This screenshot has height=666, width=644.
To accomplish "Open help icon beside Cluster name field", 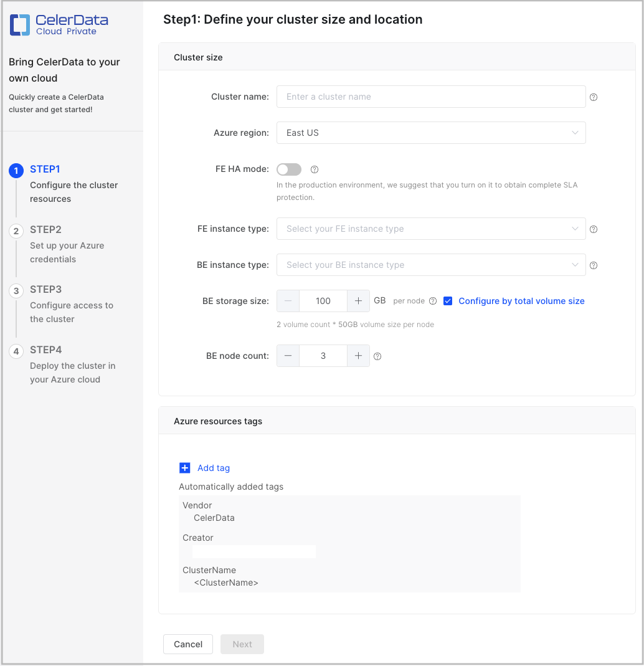I will click(x=594, y=97).
